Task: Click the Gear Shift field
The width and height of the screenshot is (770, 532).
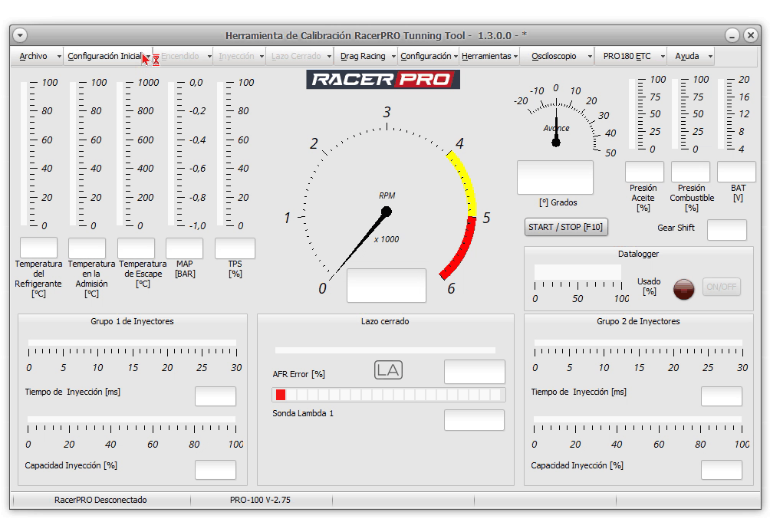Action: point(727,230)
